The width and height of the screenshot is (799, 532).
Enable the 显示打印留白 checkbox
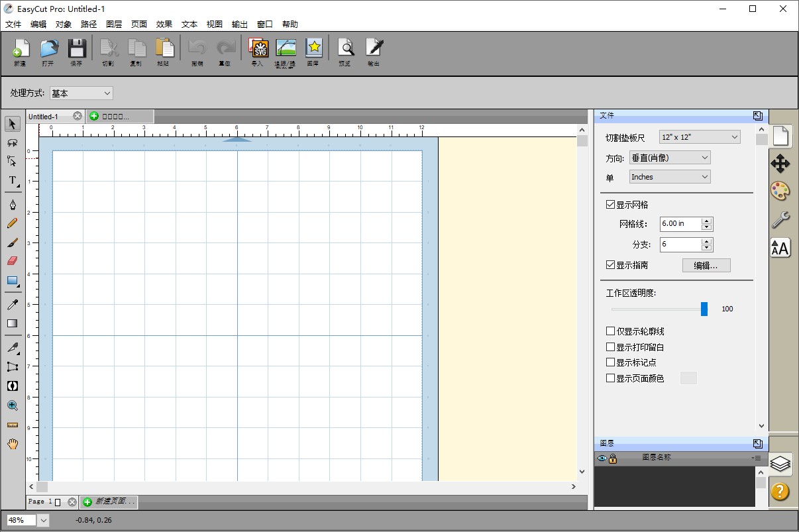pos(610,347)
